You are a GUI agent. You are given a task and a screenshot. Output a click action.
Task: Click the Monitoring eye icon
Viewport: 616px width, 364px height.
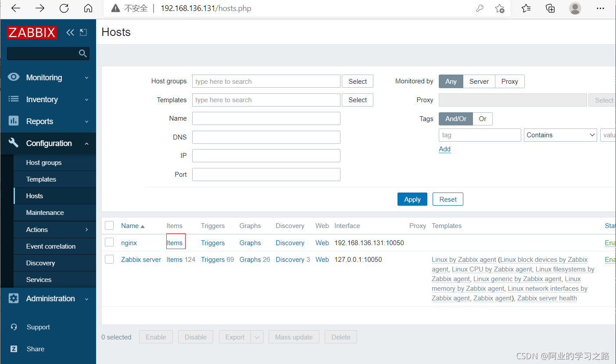tap(14, 77)
